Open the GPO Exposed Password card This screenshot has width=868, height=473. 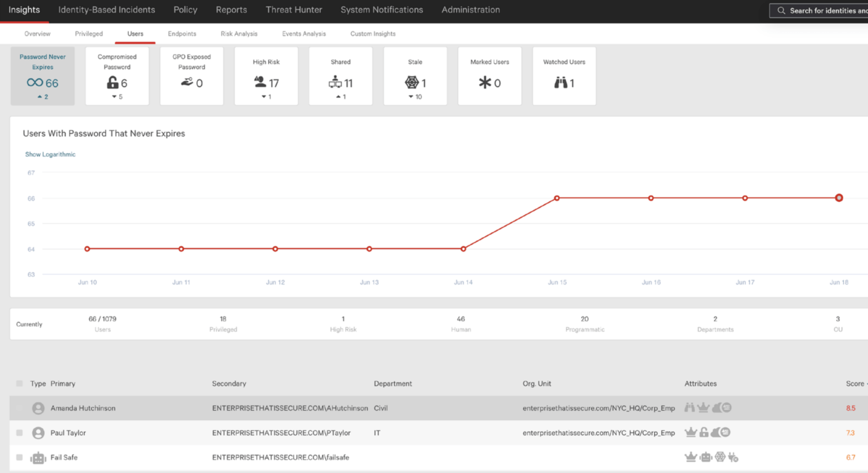point(191,76)
